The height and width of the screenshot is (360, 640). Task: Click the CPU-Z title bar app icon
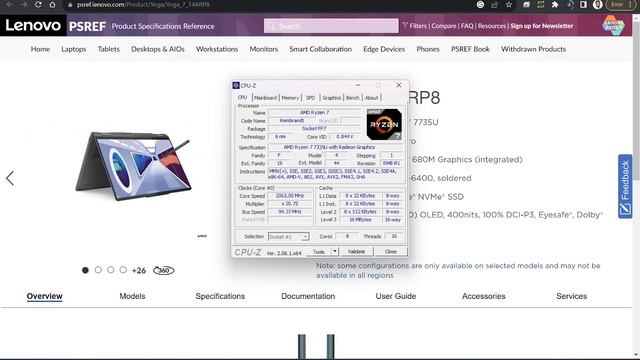coord(236,85)
